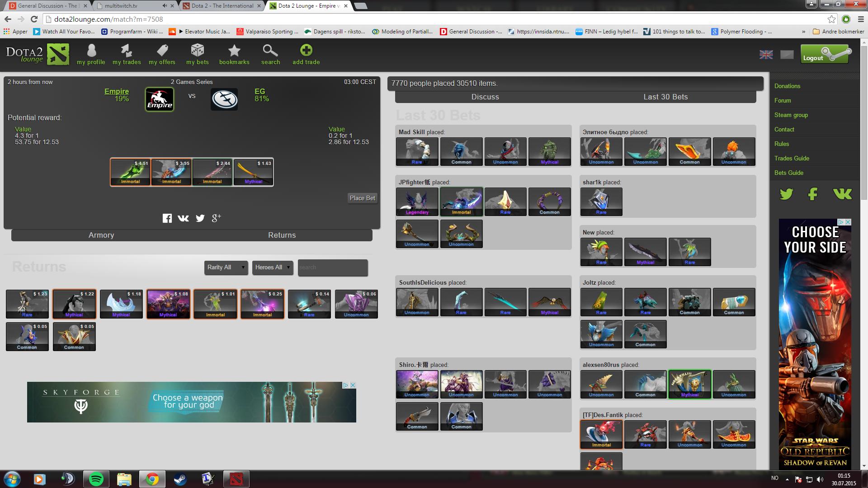
Task: Click in the returns search field
Action: [x=333, y=267]
